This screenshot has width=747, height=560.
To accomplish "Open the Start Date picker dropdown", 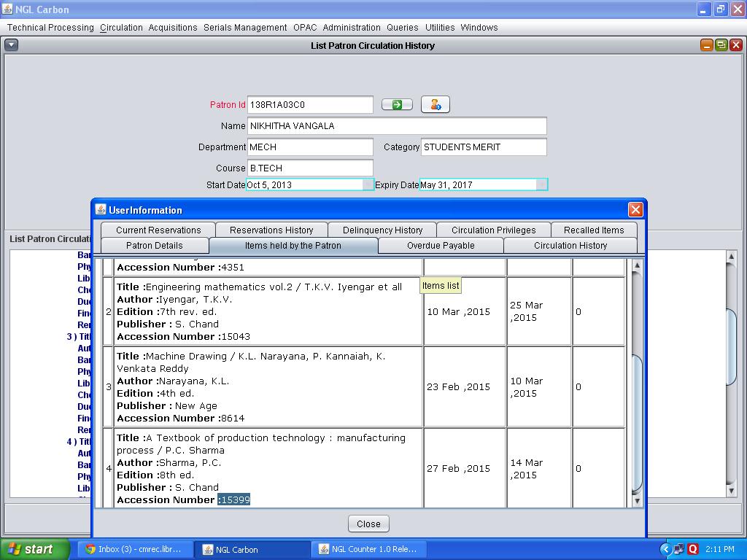I will (368, 185).
